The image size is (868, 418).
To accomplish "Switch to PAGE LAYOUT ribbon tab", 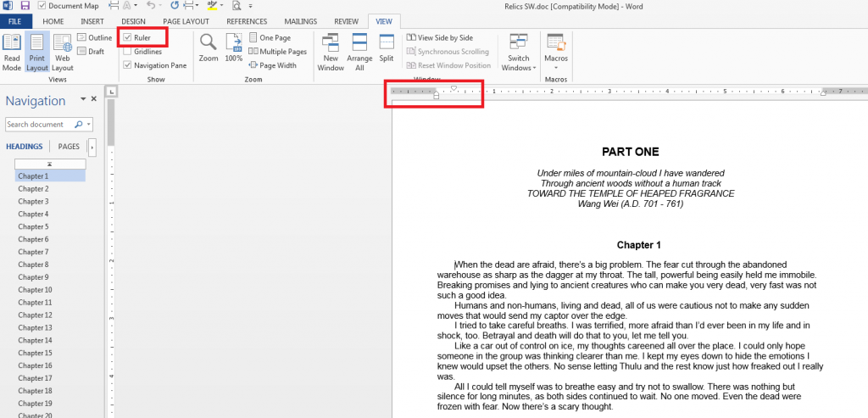I will pyautogui.click(x=186, y=21).
